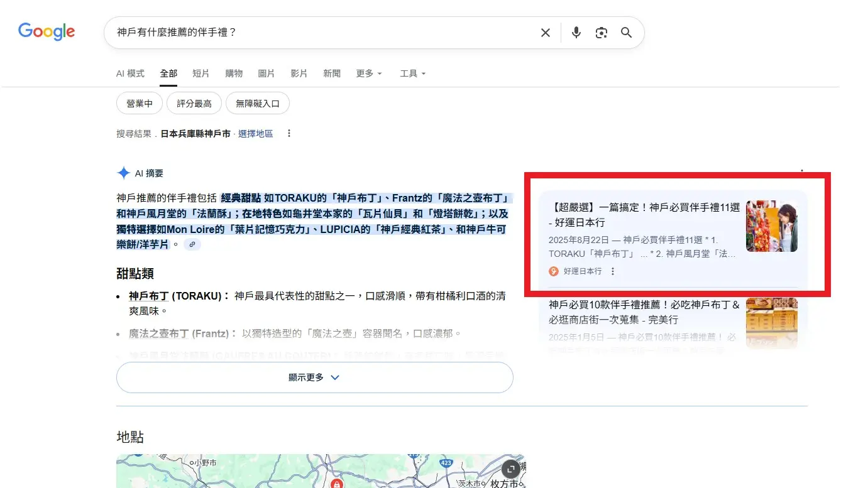The height and width of the screenshot is (488, 868).
Task: Open the link icon after the AI summary
Action: [192, 244]
